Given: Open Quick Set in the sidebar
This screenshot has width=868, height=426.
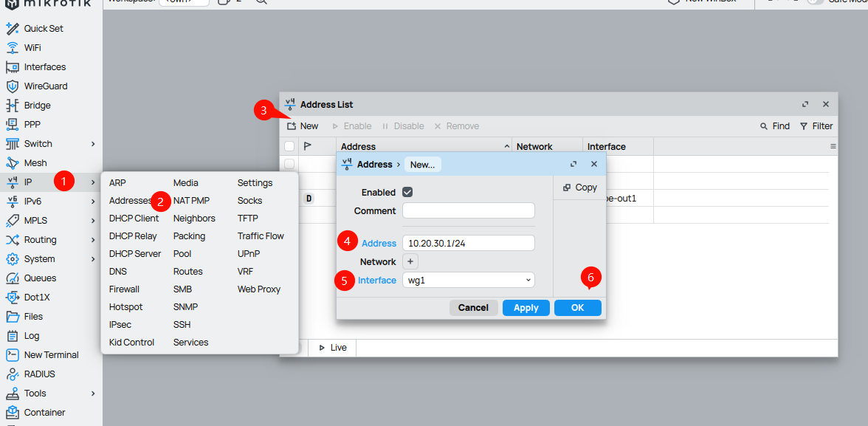Looking at the screenshot, I should [x=43, y=29].
